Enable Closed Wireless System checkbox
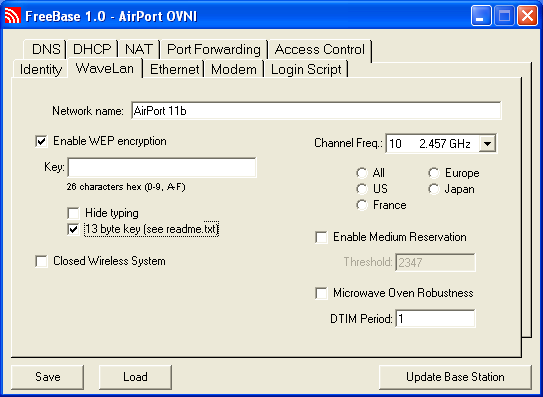The image size is (543, 397). click(x=41, y=261)
